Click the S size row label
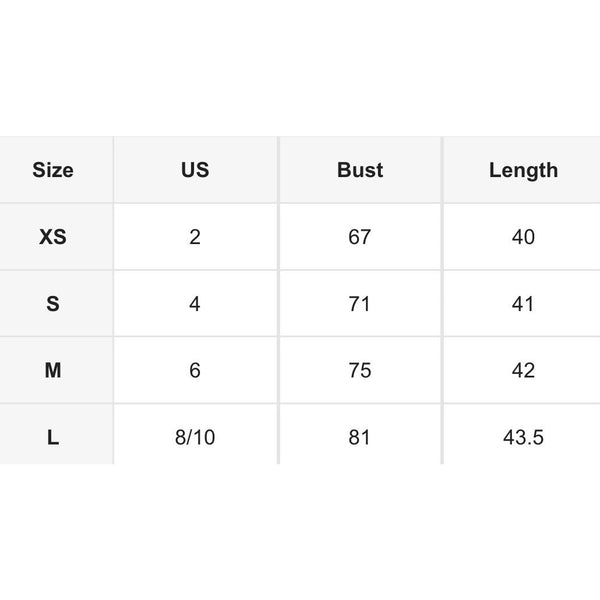Screen dimensions: 600x600 click(x=53, y=304)
